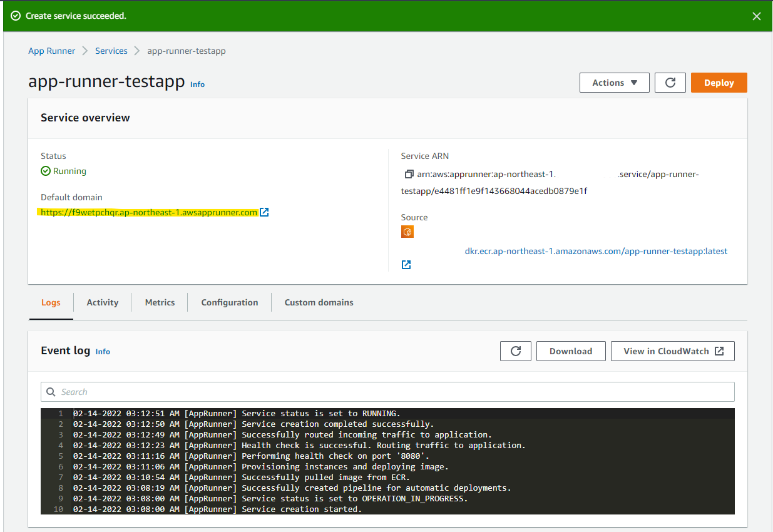Select the Metrics tab
773x532 pixels.
(159, 302)
